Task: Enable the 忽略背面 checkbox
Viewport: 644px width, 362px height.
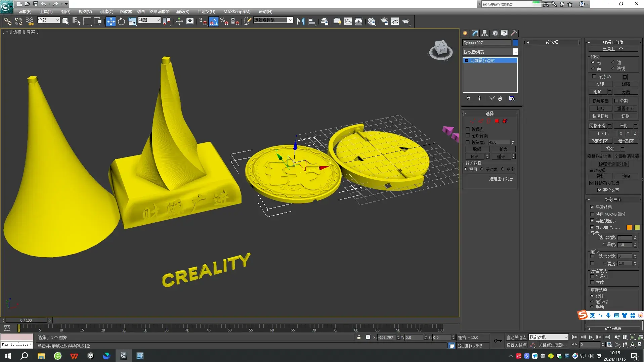Action: (468, 136)
